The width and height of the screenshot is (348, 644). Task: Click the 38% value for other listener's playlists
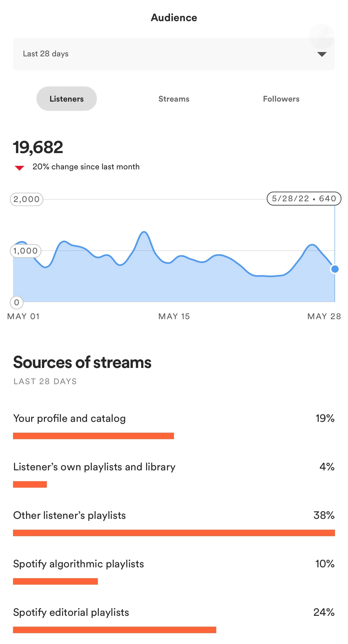[x=324, y=515]
